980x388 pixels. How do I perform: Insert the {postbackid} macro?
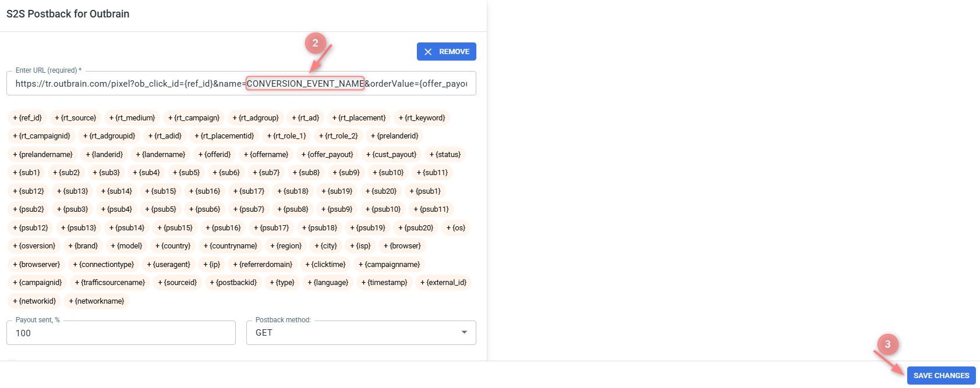tap(233, 283)
